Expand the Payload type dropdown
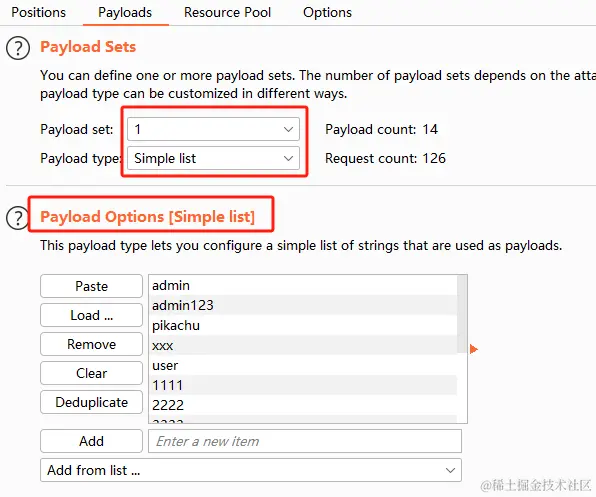 coord(213,158)
